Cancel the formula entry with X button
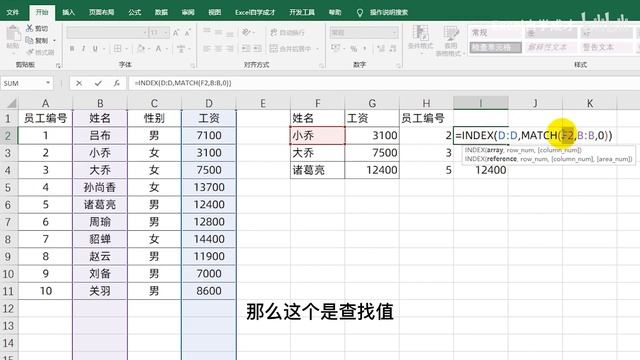The image size is (640, 360). (x=79, y=83)
